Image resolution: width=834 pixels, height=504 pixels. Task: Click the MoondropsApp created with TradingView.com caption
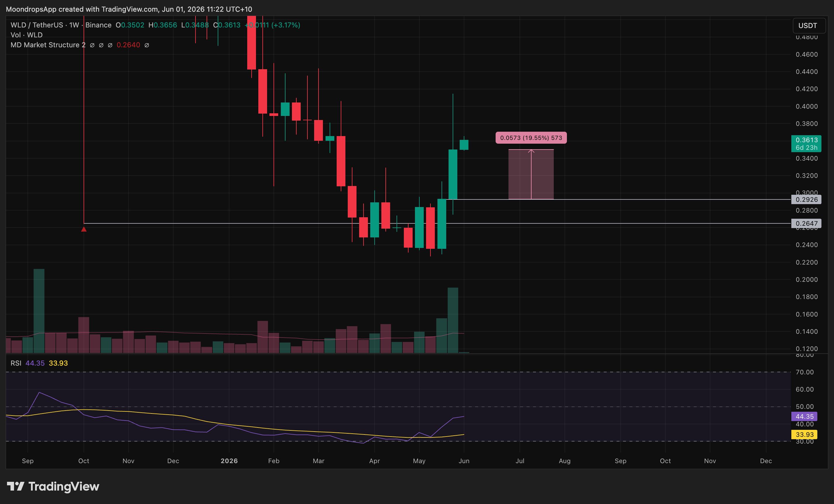pos(129,9)
